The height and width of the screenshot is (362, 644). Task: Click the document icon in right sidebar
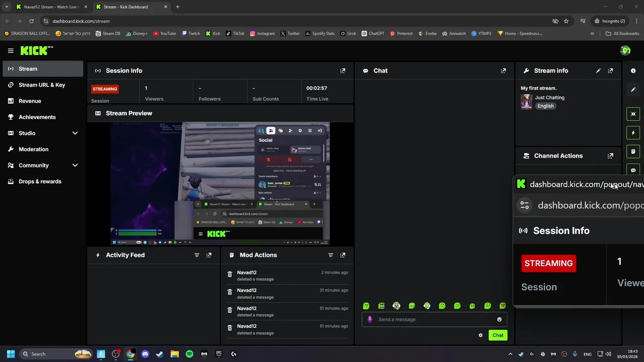633,151
